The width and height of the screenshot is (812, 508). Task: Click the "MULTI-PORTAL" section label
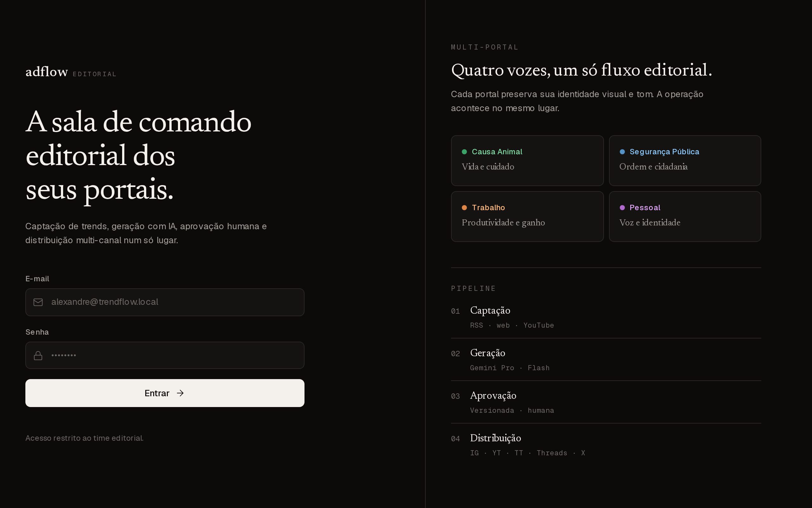[x=485, y=47]
